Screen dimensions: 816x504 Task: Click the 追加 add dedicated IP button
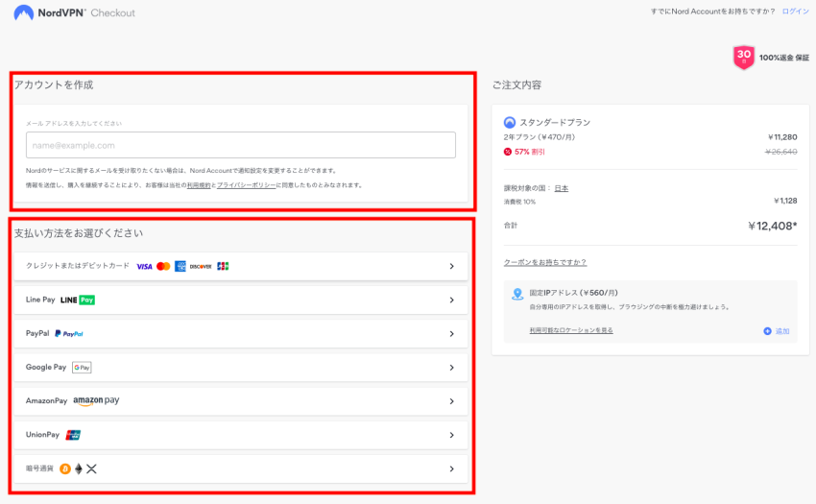pos(777,331)
